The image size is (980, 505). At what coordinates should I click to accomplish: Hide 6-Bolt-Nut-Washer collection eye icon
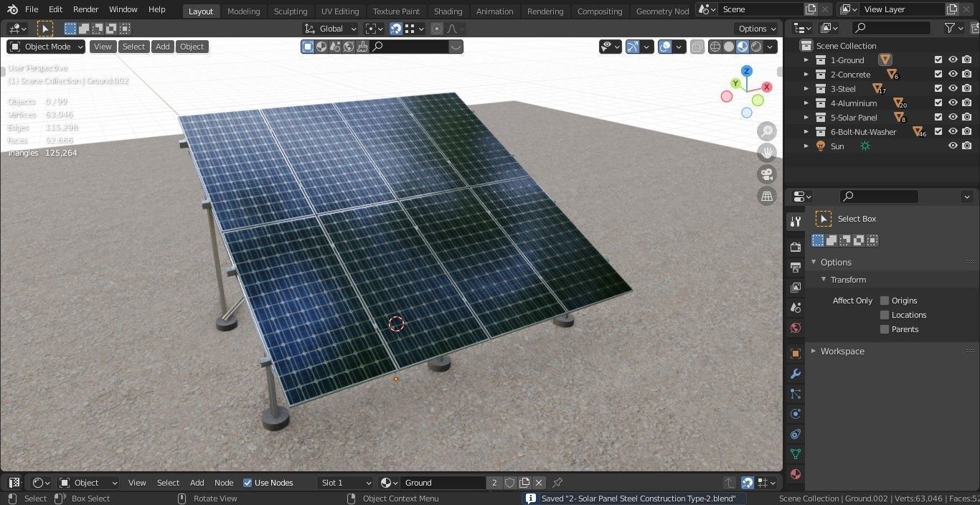coord(953,132)
